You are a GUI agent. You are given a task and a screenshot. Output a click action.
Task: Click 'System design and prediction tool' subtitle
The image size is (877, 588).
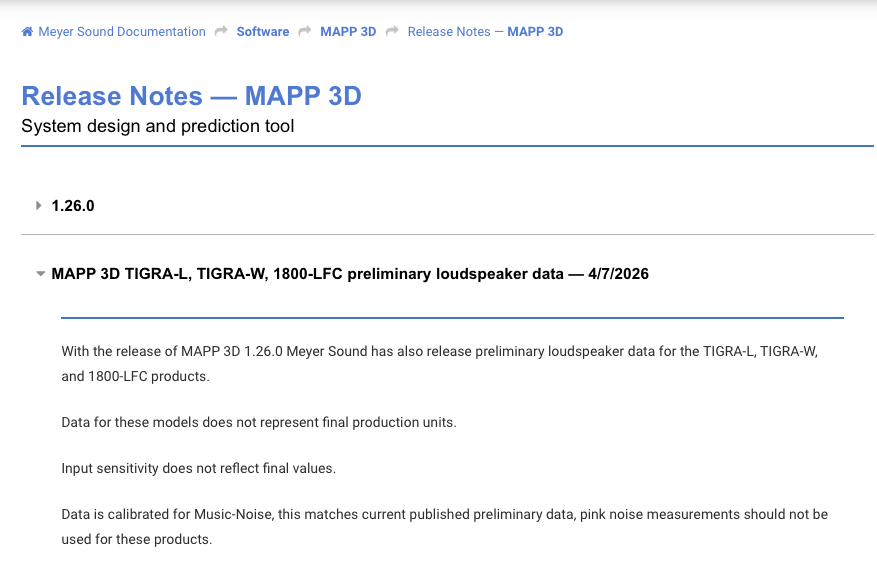(x=158, y=126)
